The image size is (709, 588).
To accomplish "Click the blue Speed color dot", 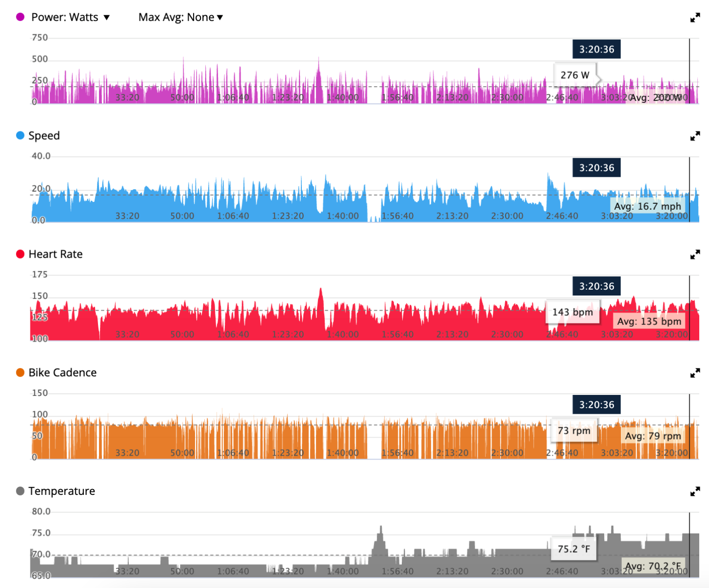I will click(x=20, y=136).
